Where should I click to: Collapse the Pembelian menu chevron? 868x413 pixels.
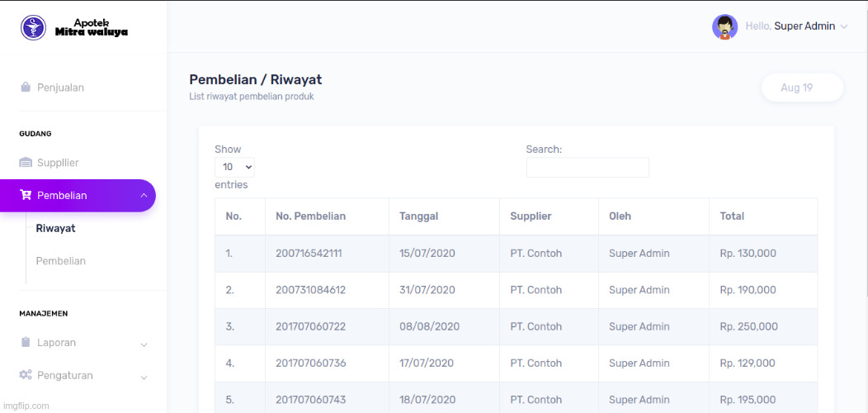point(144,196)
